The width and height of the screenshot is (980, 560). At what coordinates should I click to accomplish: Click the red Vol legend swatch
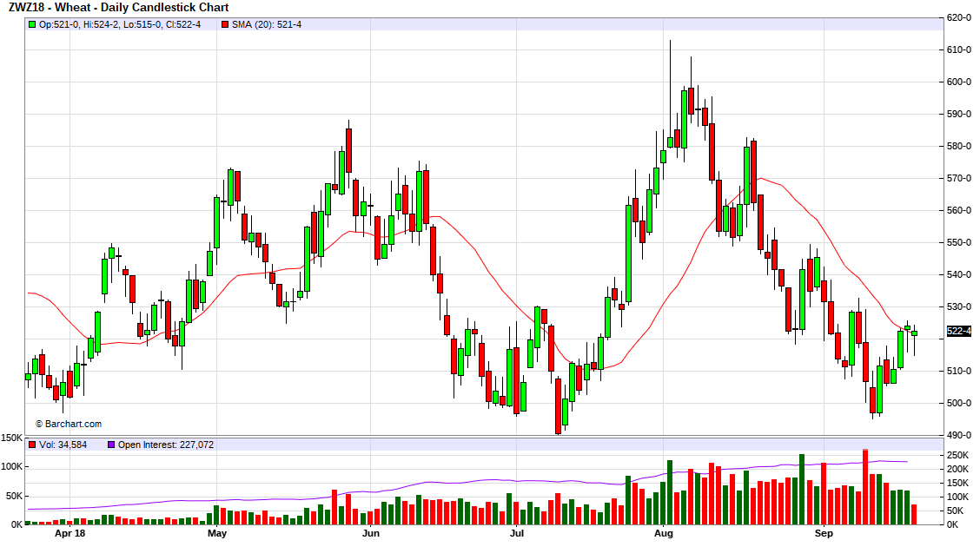click(32, 445)
